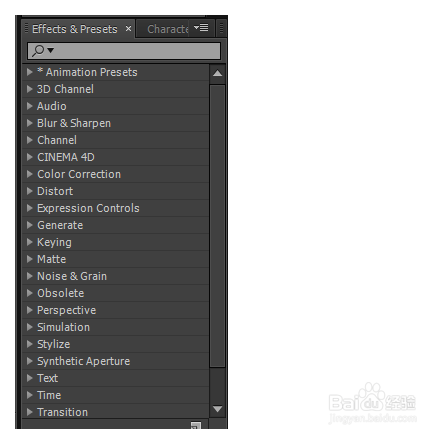Expand the Animation Presets folder
Image resolution: width=446 pixels, height=436 pixels.
(x=29, y=72)
